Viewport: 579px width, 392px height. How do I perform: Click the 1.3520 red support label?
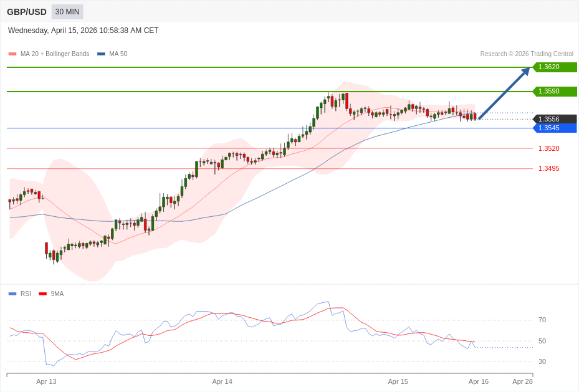[548, 148]
